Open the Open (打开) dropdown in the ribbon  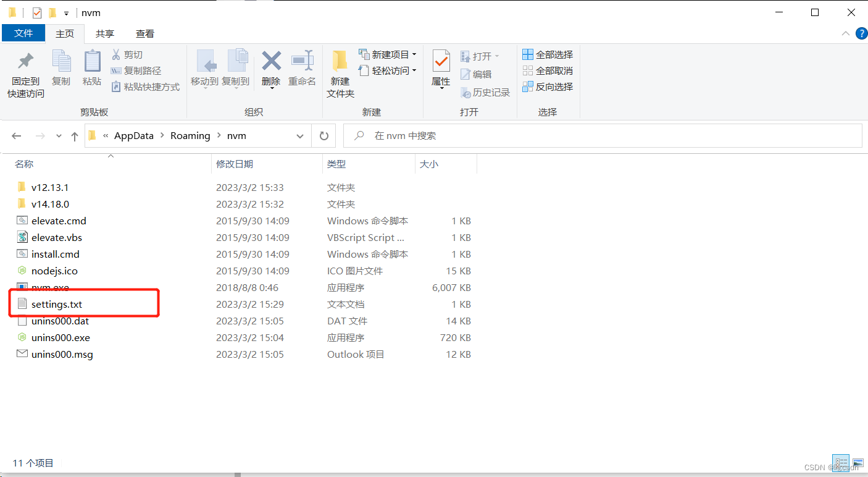click(x=480, y=56)
